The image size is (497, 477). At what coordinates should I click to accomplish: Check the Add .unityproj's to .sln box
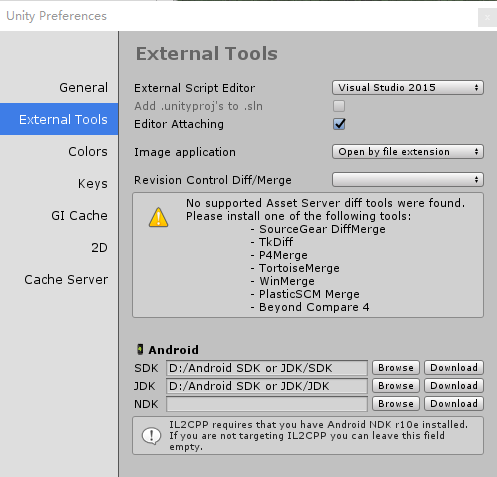click(x=339, y=106)
